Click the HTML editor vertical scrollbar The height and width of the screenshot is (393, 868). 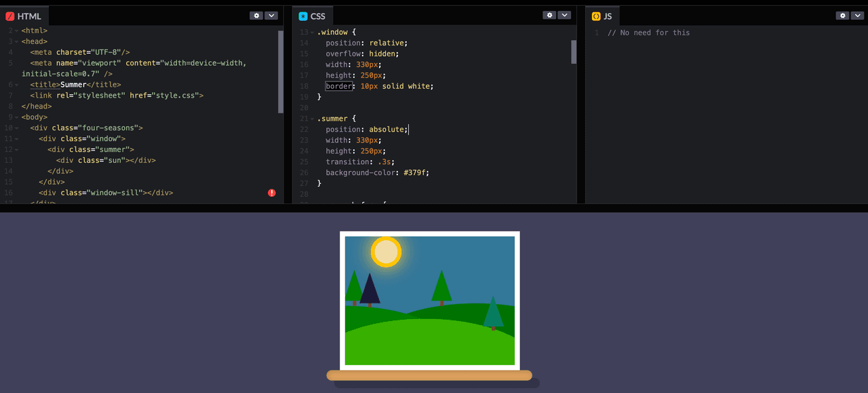[x=281, y=71]
